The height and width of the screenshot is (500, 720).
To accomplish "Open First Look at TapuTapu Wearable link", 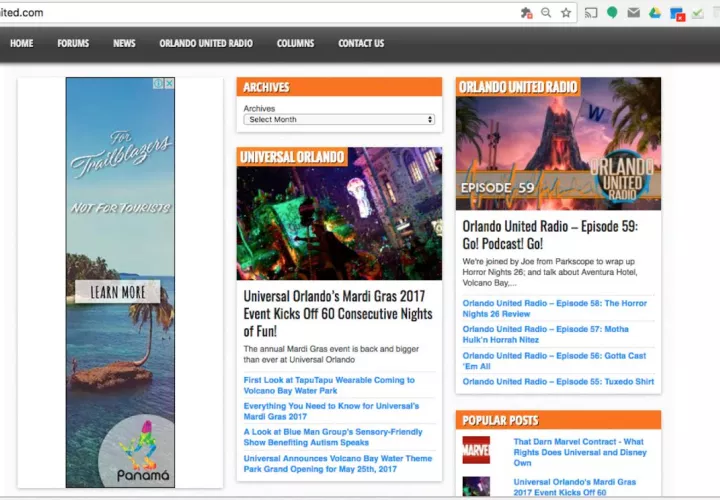I will 329,385.
